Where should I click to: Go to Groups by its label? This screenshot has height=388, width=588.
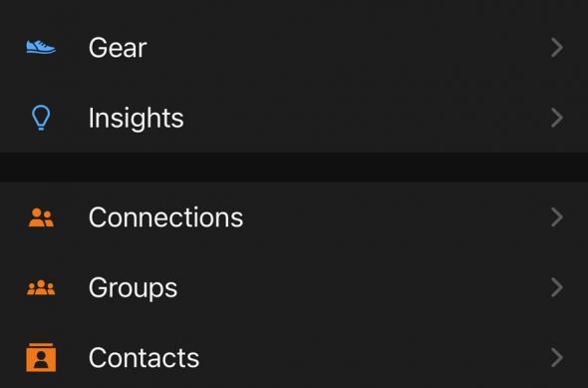(x=134, y=288)
